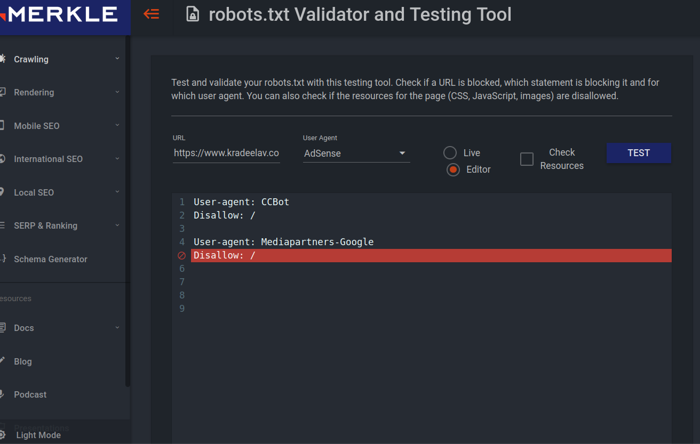Switch to Light Mode
This screenshot has width=700, height=444.
[x=38, y=435]
